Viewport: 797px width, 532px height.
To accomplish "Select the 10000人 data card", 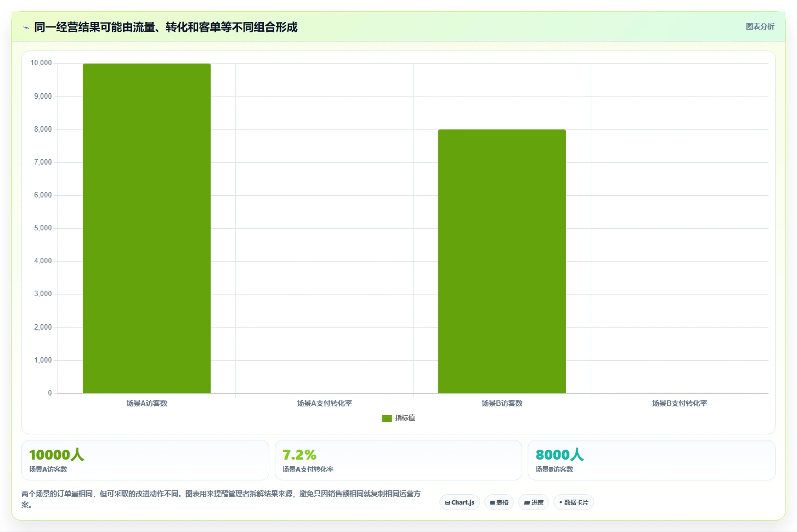I will point(145,460).
